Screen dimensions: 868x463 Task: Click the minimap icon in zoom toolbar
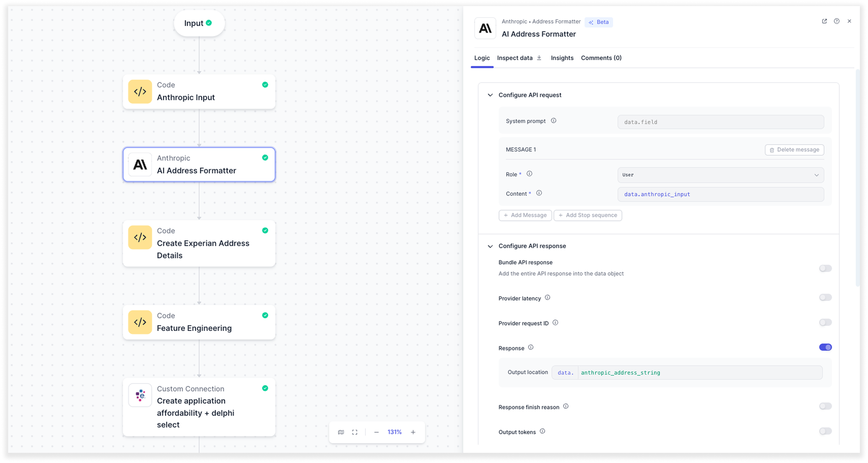[x=341, y=432]
